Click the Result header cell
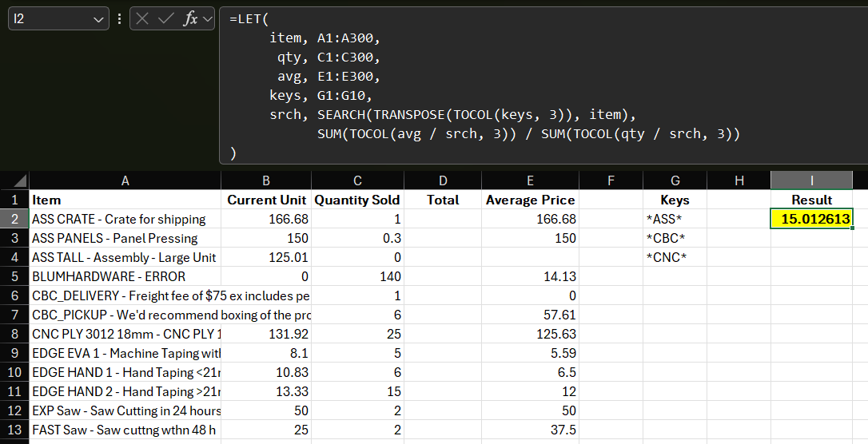This screenshot has height=444, width=868. [811, 200]
